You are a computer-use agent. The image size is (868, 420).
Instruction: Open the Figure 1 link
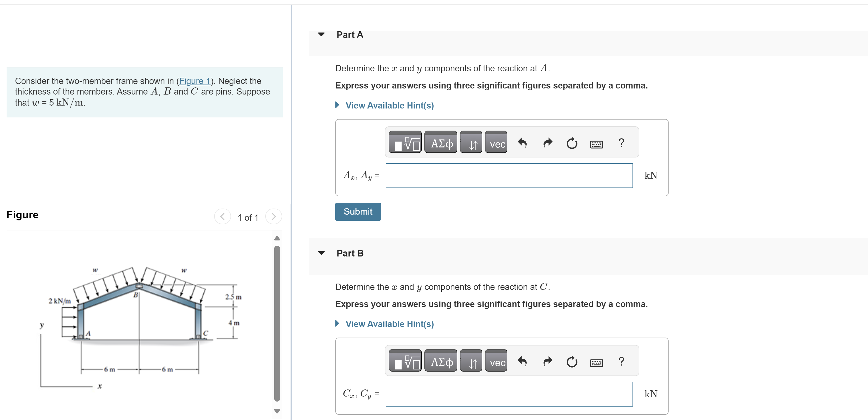click(x=194, y=81)
